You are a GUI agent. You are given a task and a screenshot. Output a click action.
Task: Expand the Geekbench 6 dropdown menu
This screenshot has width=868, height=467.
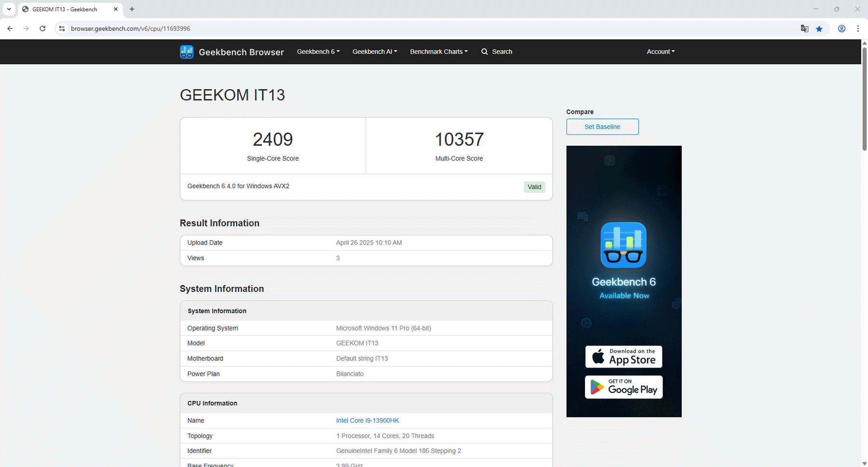point(318,52)
